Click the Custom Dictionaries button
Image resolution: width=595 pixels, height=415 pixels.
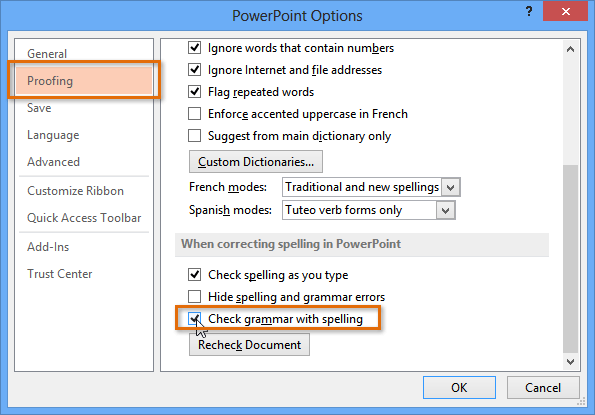pyautogui.click(x=256, y=162)
